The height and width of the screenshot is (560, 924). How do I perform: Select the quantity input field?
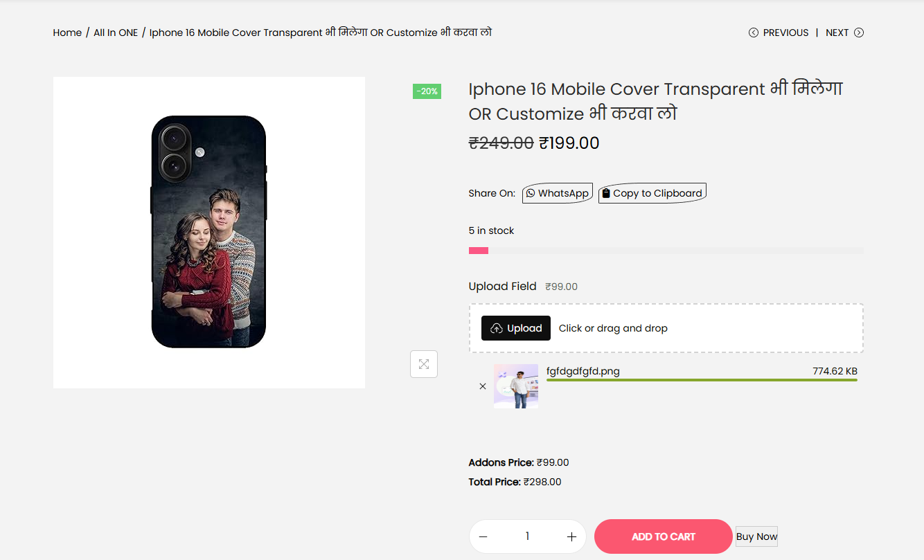click(527, 536)
